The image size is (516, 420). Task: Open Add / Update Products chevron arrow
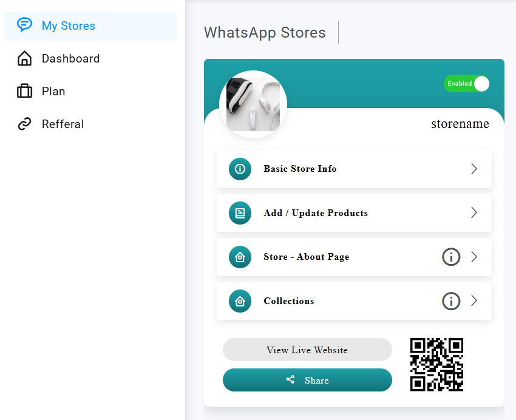[x=474, y=213]
